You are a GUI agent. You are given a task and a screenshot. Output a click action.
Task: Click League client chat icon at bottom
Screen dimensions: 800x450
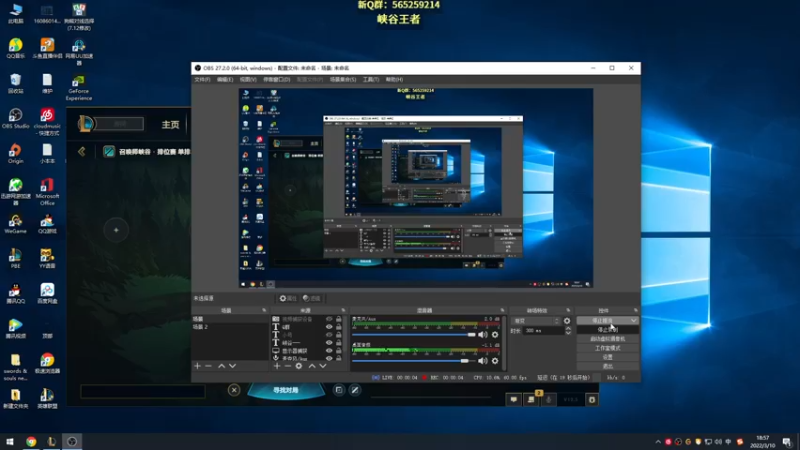pos(514,399)
